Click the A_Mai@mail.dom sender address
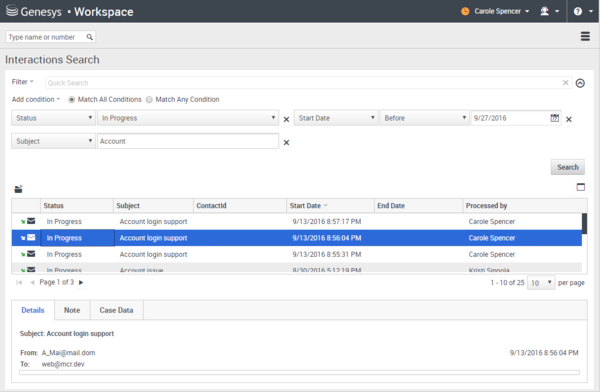Viewport: 600px width, 392px height. [x=68, y=353]
